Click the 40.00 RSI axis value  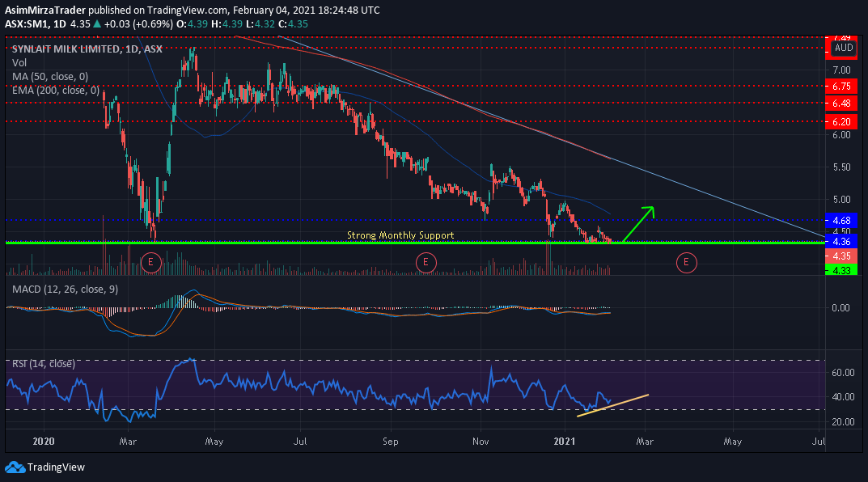point(843,397)
